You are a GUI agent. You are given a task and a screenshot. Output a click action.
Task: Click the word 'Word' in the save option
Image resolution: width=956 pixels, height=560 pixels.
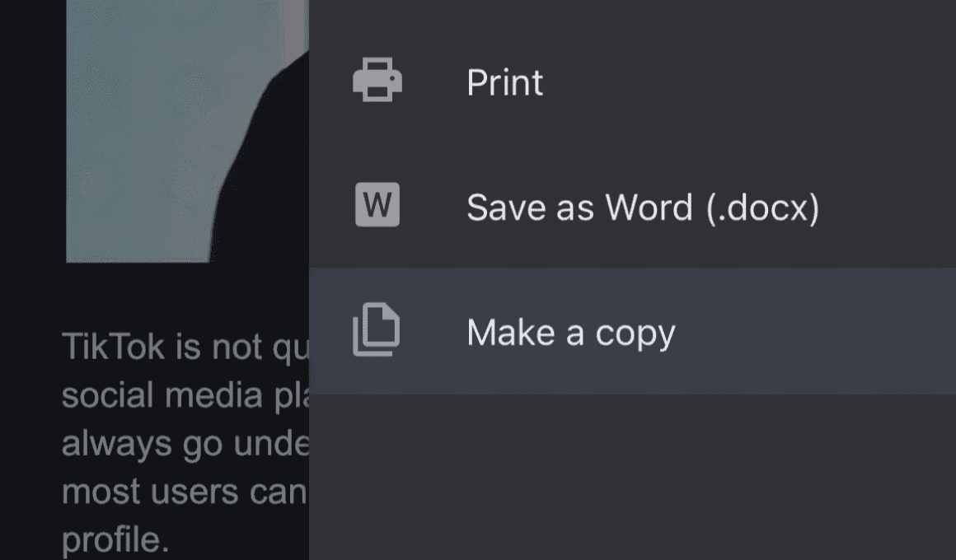[x=649, y=208]
